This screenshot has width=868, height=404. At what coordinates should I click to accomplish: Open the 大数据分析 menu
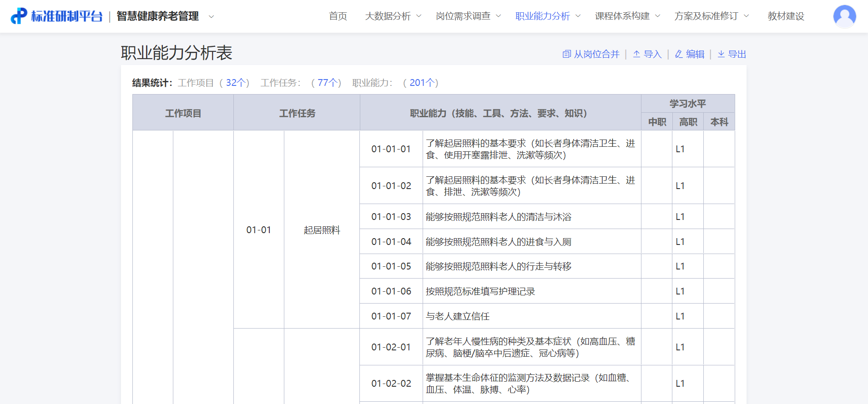click(x=388, y=16)
